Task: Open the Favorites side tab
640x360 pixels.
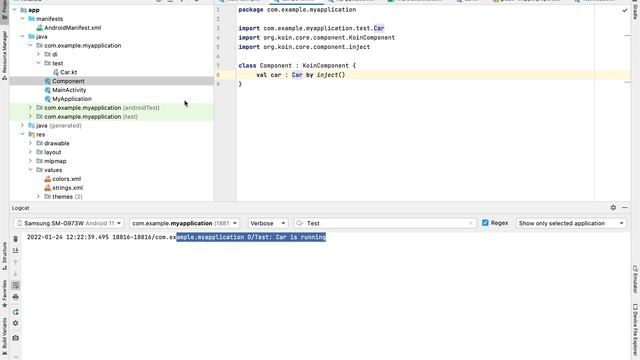Action: [4, 294]
